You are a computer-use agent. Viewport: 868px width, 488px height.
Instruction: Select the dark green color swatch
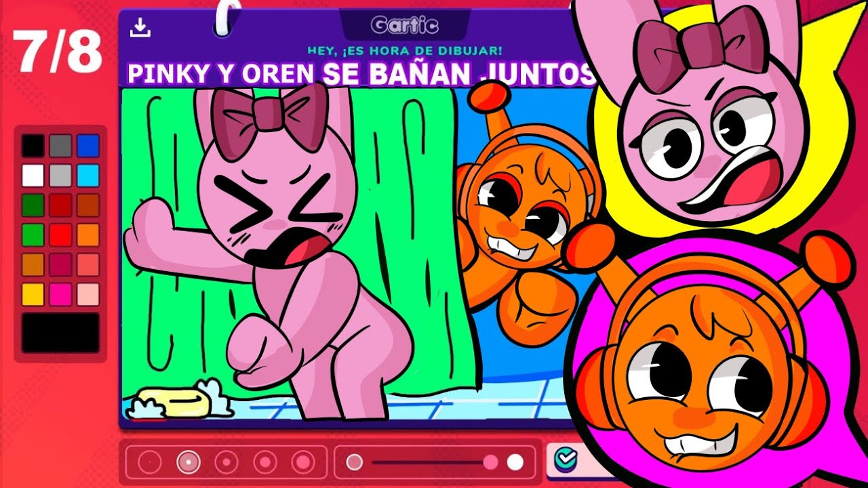[x=33, y=205]
